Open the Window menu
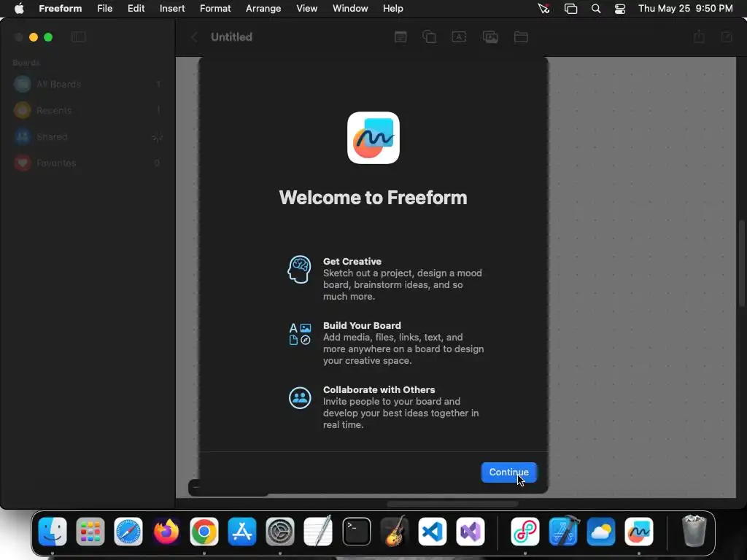This screenshot has width=747, height=560. tap(350, 9)
